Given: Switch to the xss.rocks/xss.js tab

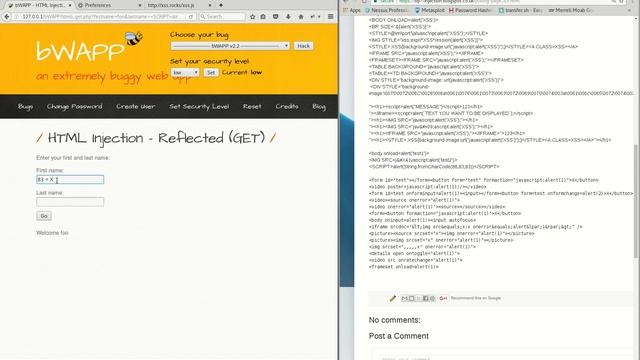Looking at the screenshot, I should (x=178, y=5).
